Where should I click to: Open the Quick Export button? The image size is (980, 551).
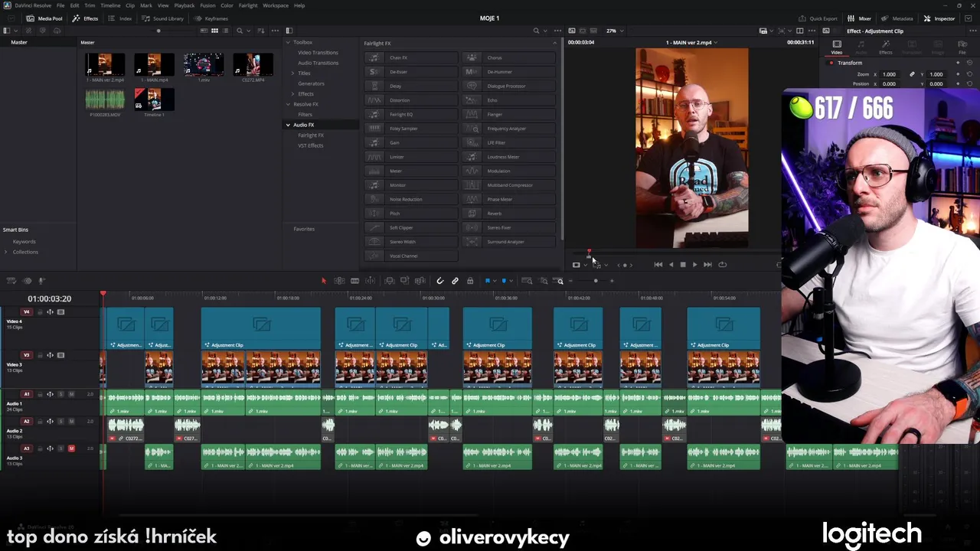(818, 18)
